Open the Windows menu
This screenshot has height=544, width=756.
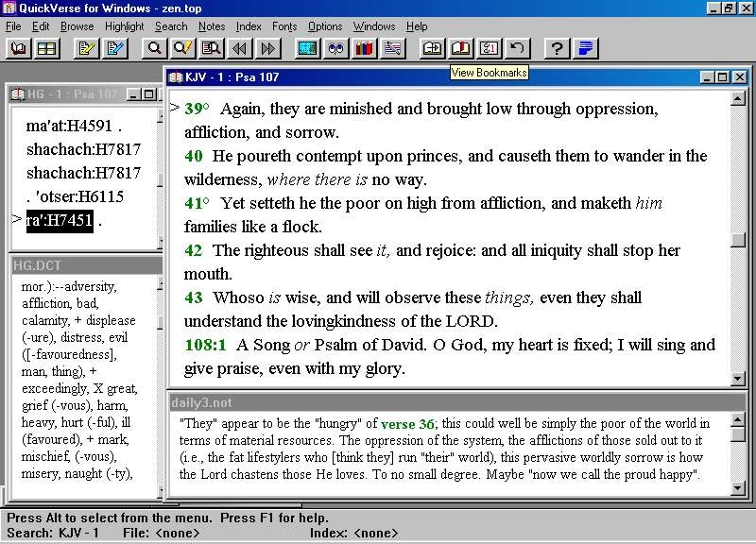pos(374,26)
